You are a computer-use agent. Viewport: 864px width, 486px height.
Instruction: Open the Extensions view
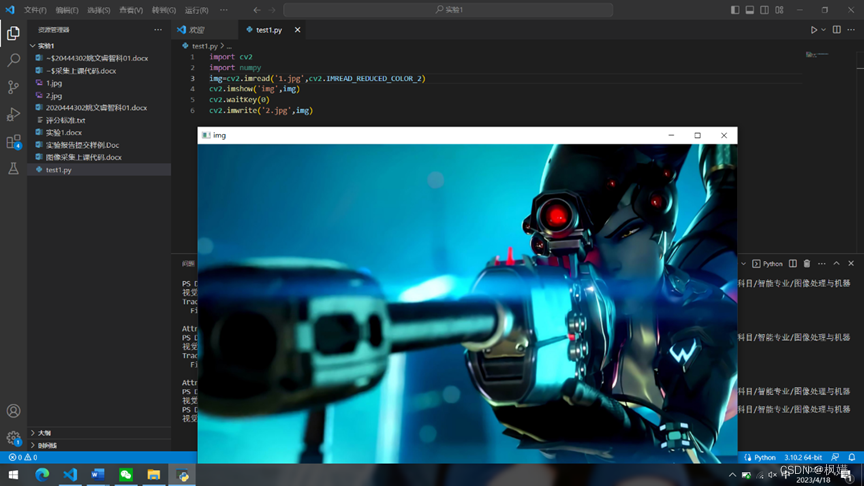point(13,142)
